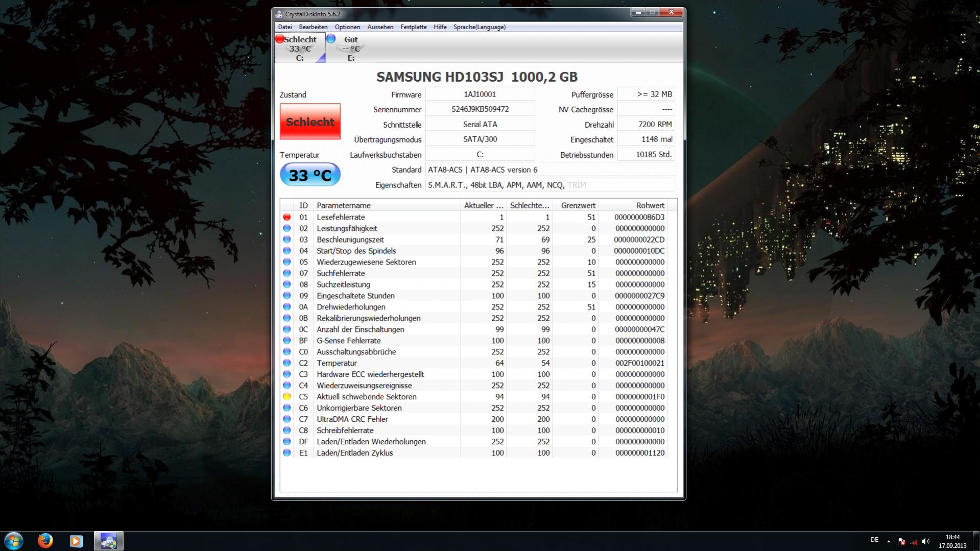
Task: Click the status dot for Hardware ECC wiederhergestellt
Action: tap(287, 374)
